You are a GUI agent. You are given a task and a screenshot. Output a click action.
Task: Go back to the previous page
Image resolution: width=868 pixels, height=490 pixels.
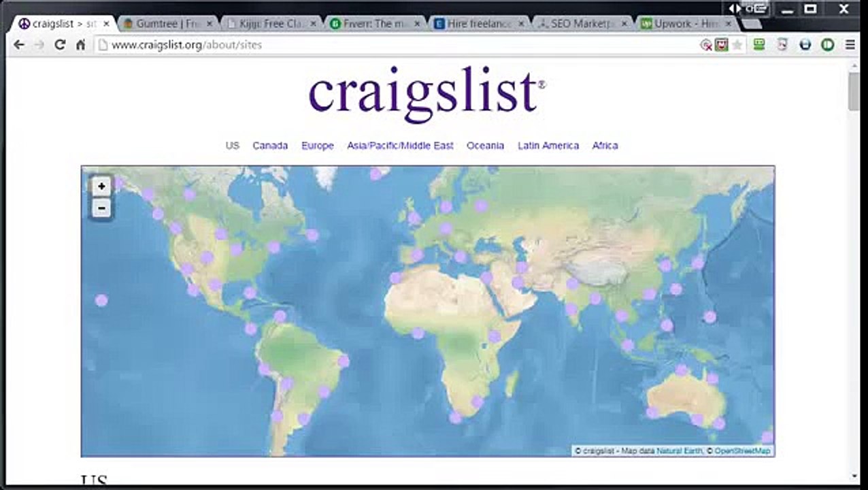(x=19, y=45)
